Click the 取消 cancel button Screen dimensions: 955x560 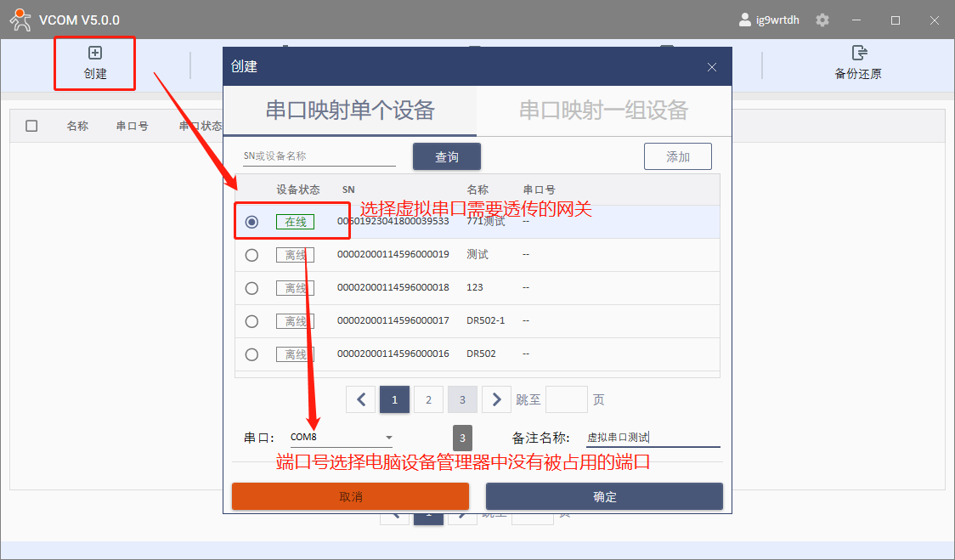point(350,496)
